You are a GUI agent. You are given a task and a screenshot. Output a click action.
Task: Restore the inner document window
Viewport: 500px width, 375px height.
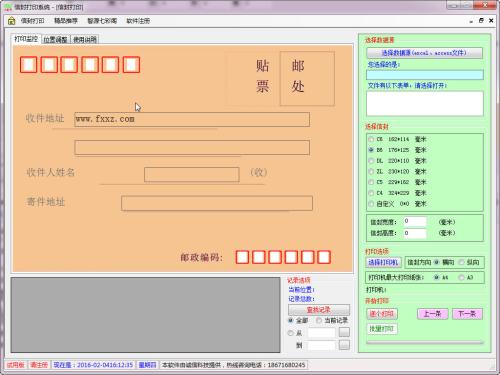[481, 21]
